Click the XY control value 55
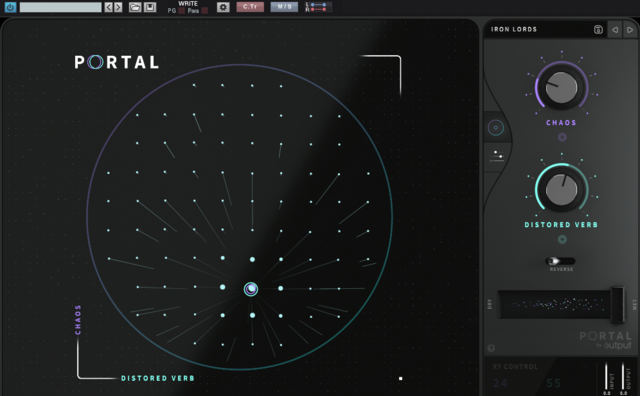The height and width of the screenshot is (396, 640). click(x=553, y=383)
